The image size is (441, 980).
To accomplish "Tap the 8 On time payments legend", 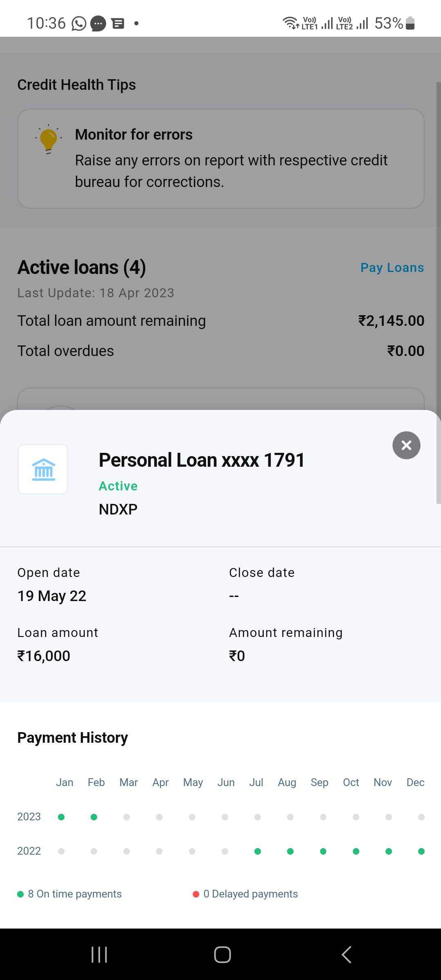I will pos(70,894).
